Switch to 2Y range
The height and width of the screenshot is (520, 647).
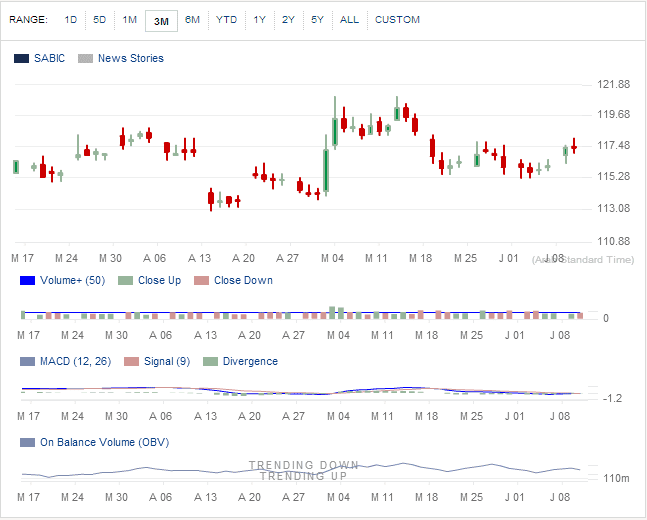[x=288, y=20]
